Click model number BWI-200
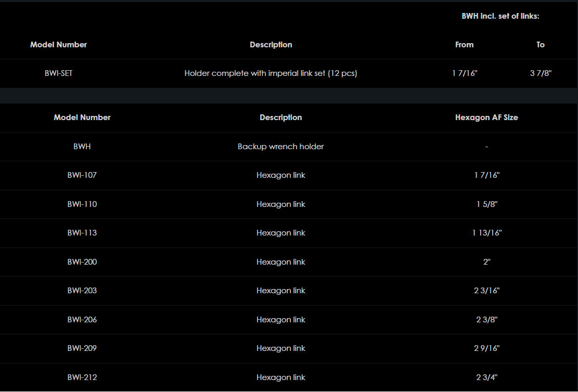Image resolution: width=578 pixels, height=392 pixels. click(x=82, y=262)
